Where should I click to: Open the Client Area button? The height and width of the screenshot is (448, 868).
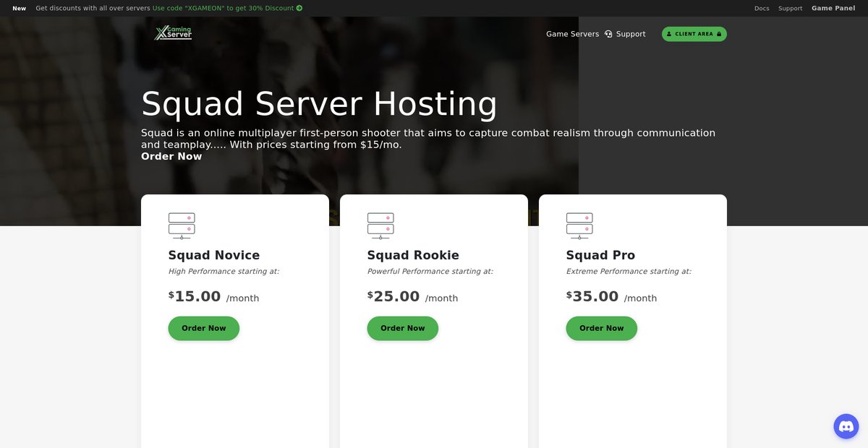pyautogui.click(x=694, y=34)
